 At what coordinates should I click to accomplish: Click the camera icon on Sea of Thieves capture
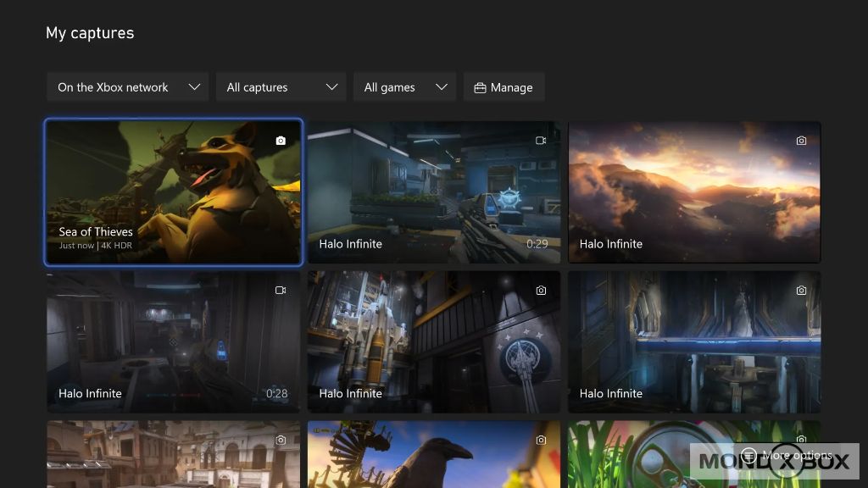[281, 141]
